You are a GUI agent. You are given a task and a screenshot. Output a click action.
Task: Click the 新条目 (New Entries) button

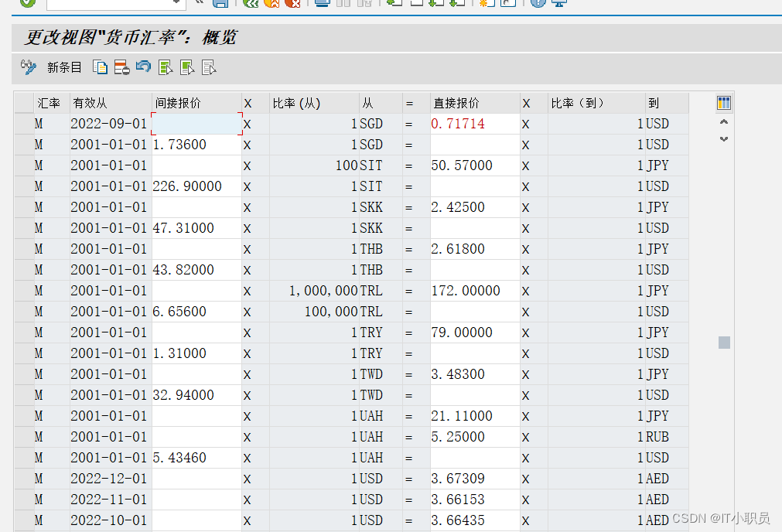(x=64, y=67)
